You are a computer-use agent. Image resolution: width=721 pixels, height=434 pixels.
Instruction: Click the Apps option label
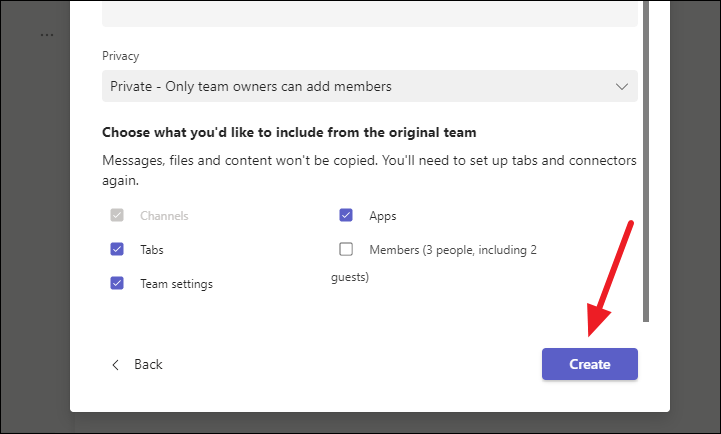click(383, 216)
